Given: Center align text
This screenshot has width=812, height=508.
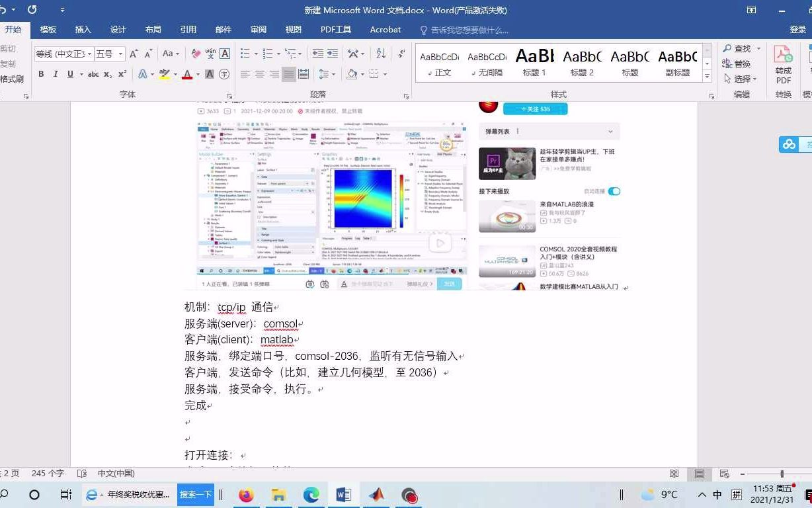Looking at the screenshot, I should click(x=260, y=74).
